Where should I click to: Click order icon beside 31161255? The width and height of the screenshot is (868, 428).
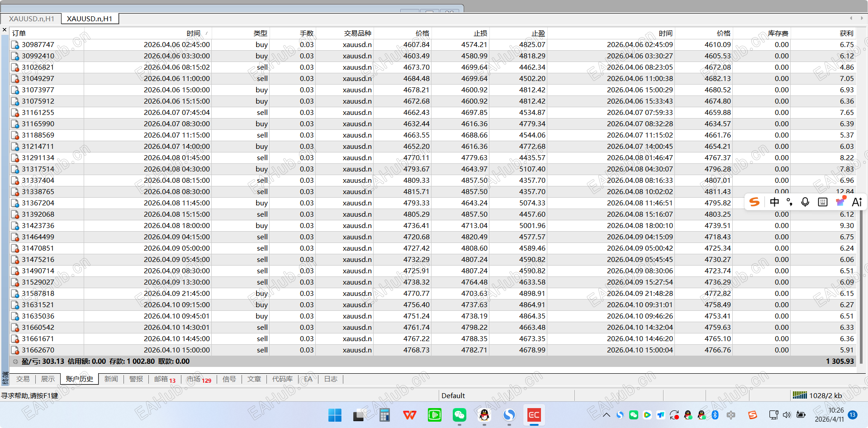(15, 113)
